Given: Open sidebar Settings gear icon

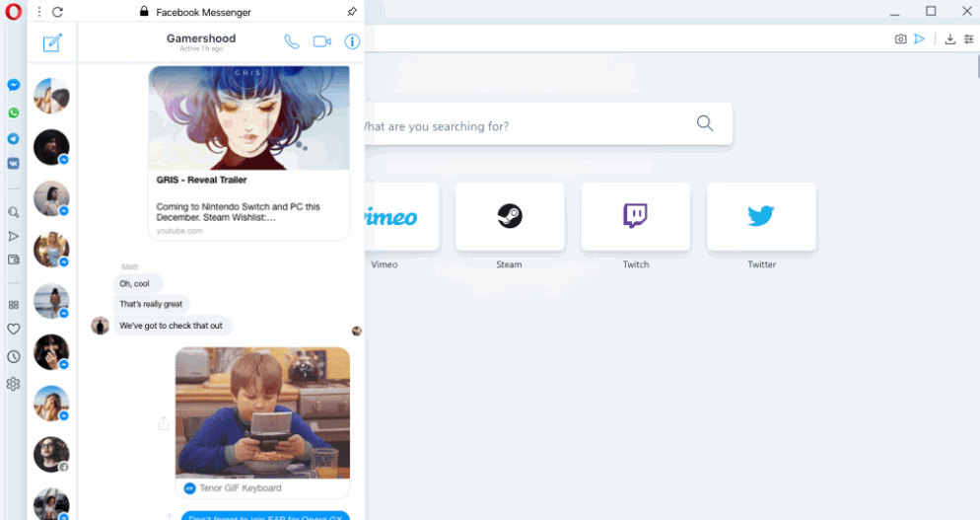Looking at the screenshot, I should point(13,384).
